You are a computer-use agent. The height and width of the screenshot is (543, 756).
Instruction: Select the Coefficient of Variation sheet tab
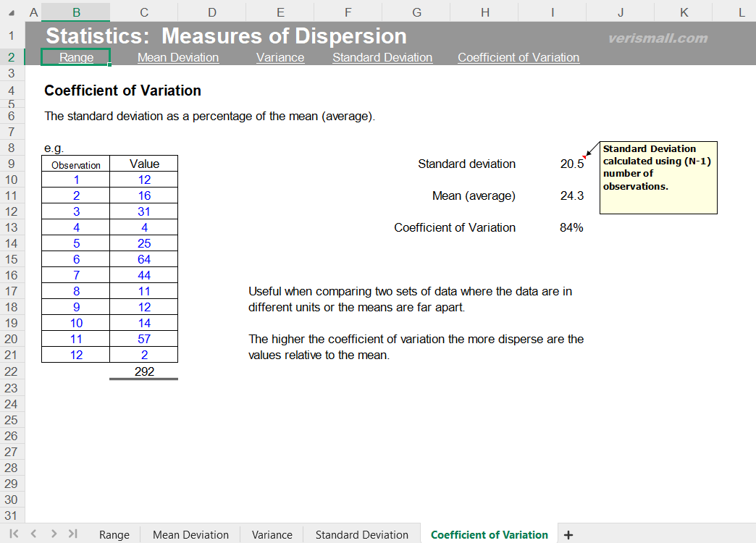490,534
